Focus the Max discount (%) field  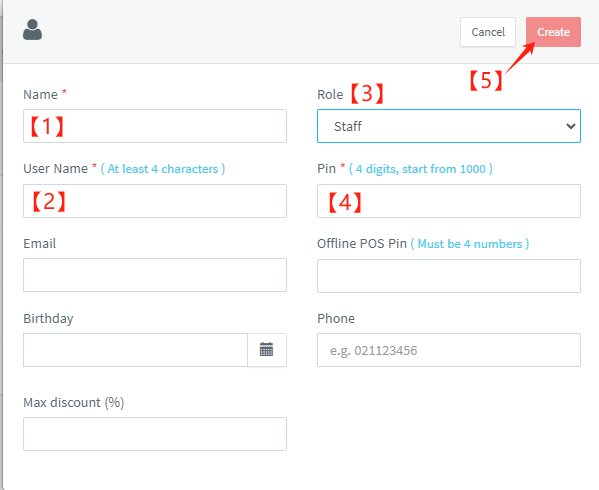coord(155,434)
